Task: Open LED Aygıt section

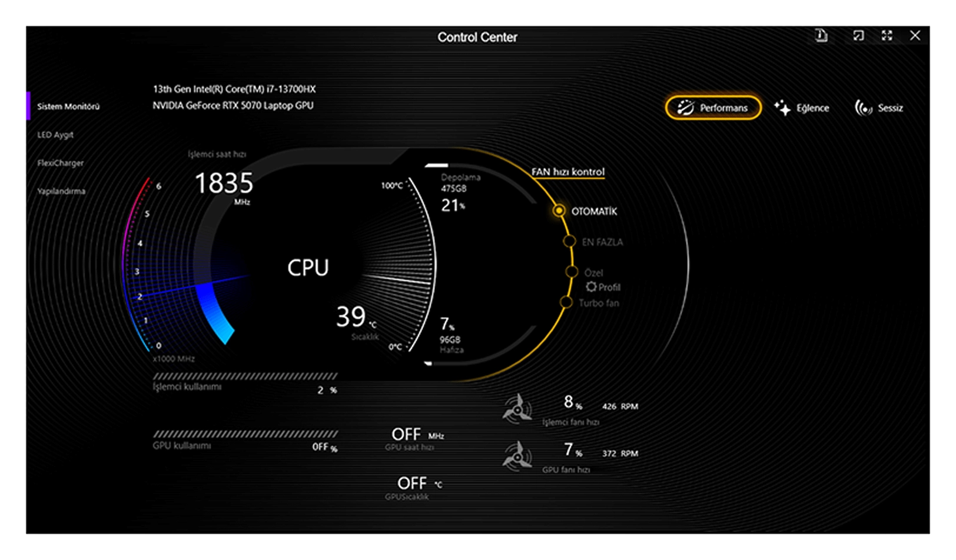Action: (x=55, y=135)
